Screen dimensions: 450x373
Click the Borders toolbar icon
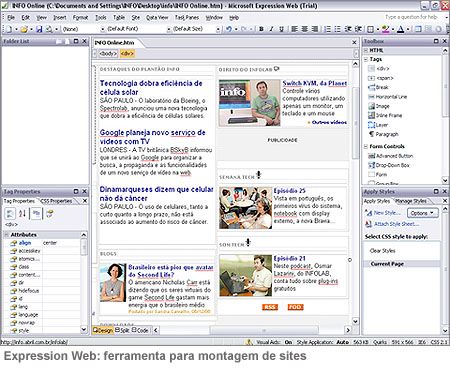tap(370, 29)
